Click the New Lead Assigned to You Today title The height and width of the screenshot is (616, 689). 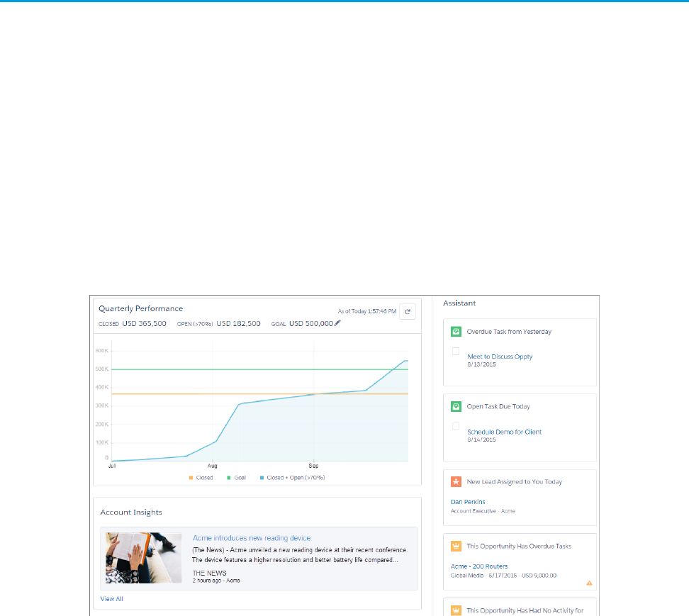click(514, 481)
